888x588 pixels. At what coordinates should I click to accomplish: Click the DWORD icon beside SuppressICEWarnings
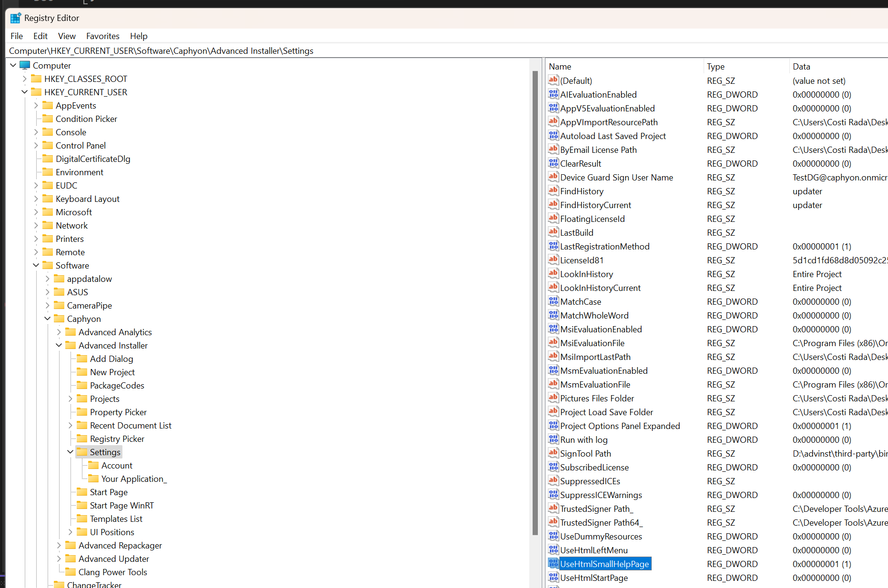[553, 495]
